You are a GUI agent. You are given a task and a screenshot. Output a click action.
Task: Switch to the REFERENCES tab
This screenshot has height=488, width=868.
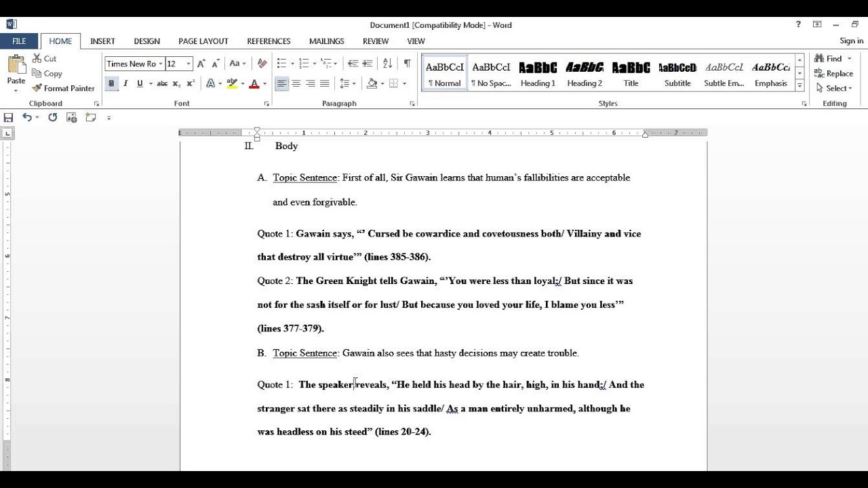[x=269, y=41]
